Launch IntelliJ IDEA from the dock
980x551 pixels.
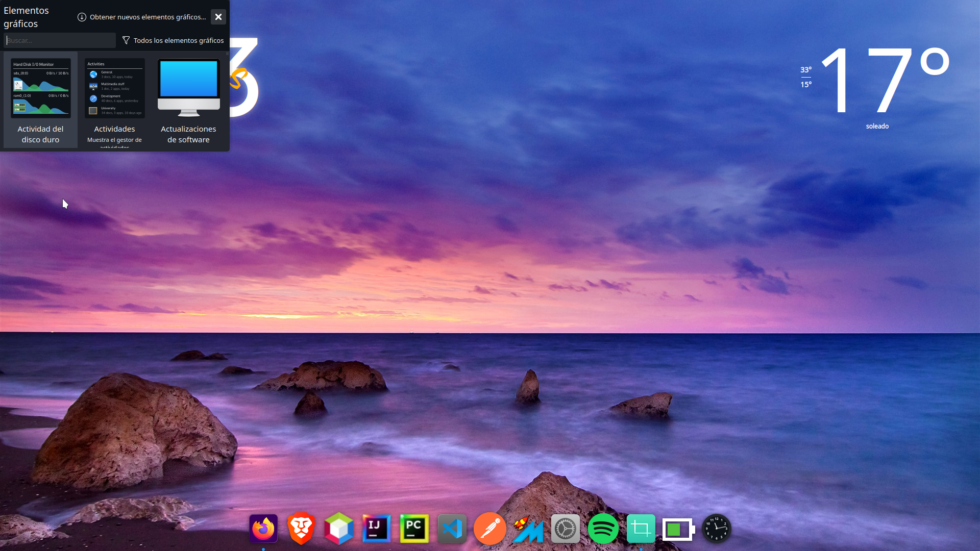pyautogui.click(x=377, y=529)
